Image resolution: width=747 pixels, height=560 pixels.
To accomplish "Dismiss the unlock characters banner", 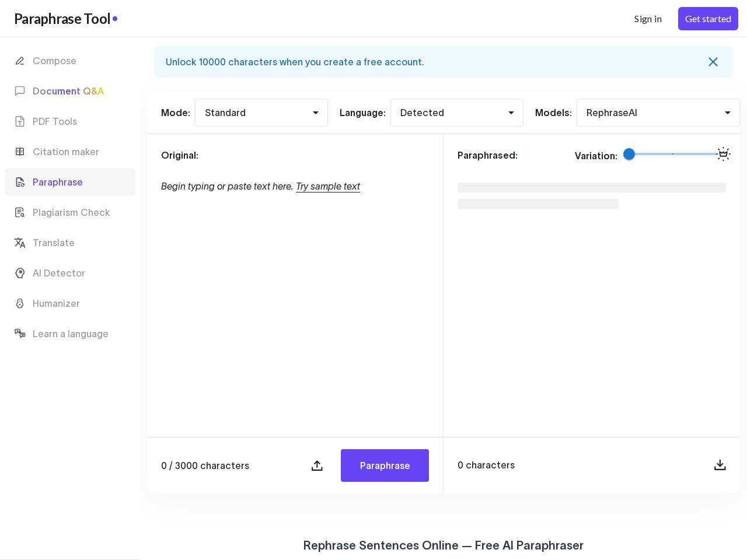I will (713, 62).
